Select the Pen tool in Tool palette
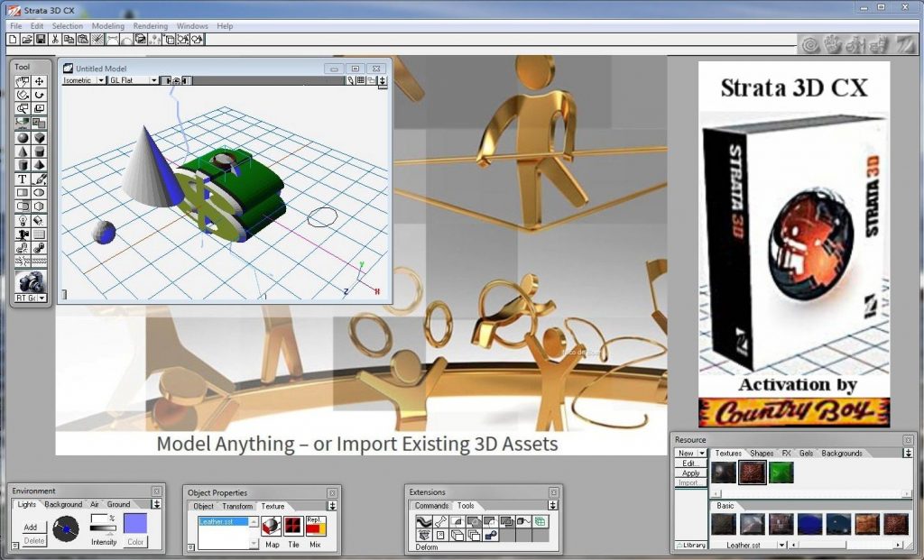Screen dimensions: 924x560 (x=39, y=179)
